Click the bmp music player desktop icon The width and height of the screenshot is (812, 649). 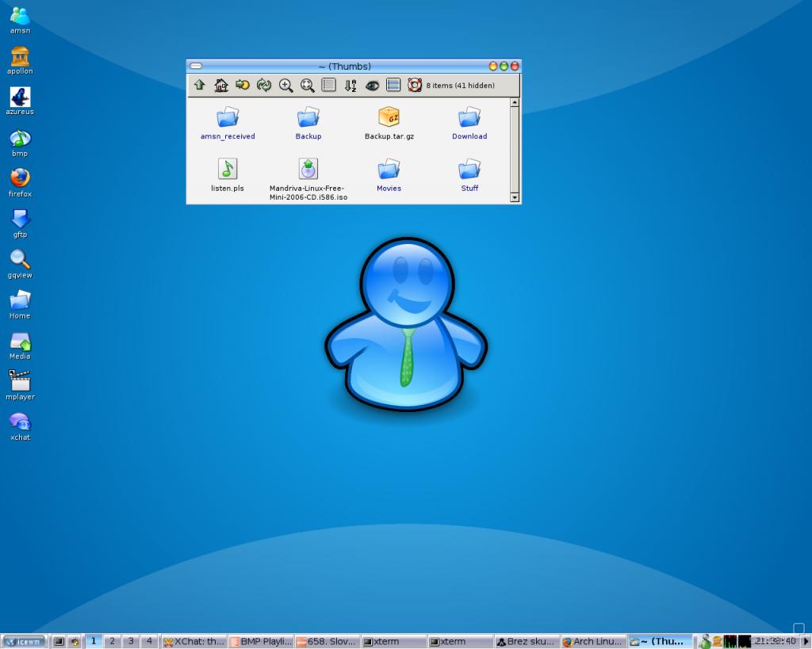coord(20,143)
